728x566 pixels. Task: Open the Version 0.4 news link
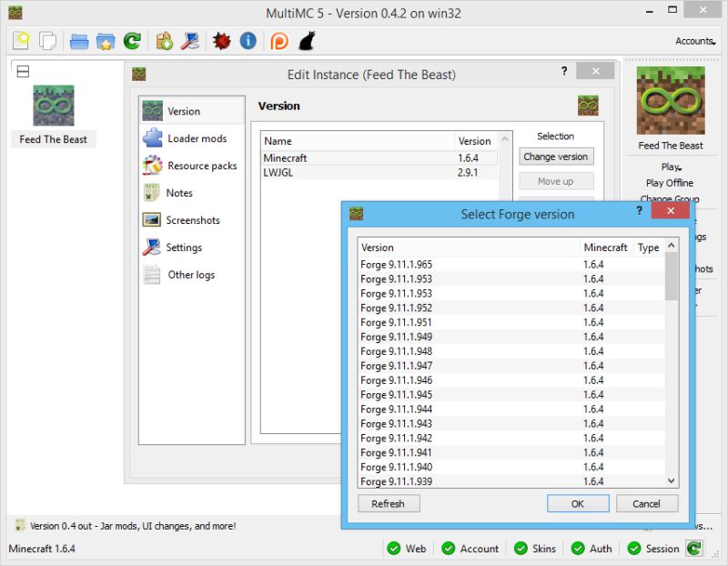(x=133, y=526)
